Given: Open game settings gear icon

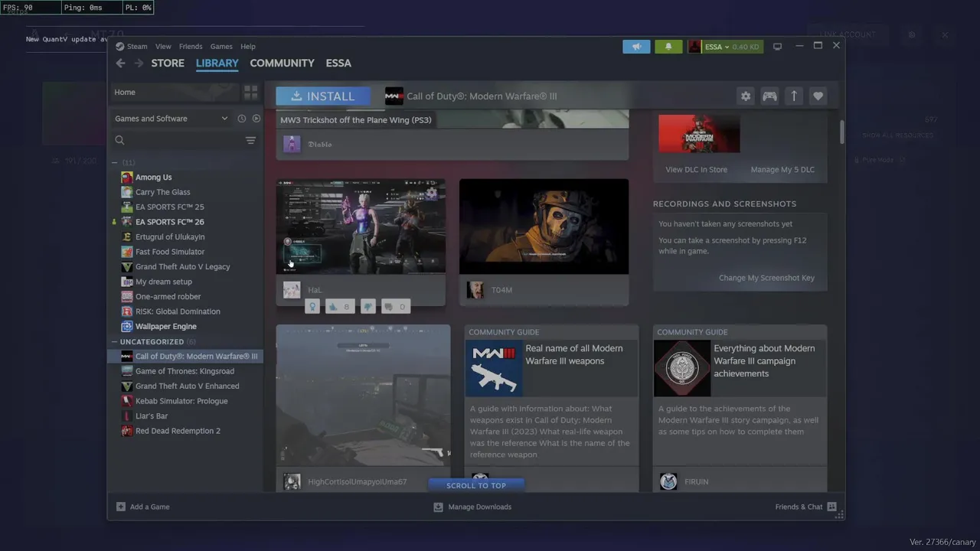Looking at the screenshot, I should click(x=746, y=96).
